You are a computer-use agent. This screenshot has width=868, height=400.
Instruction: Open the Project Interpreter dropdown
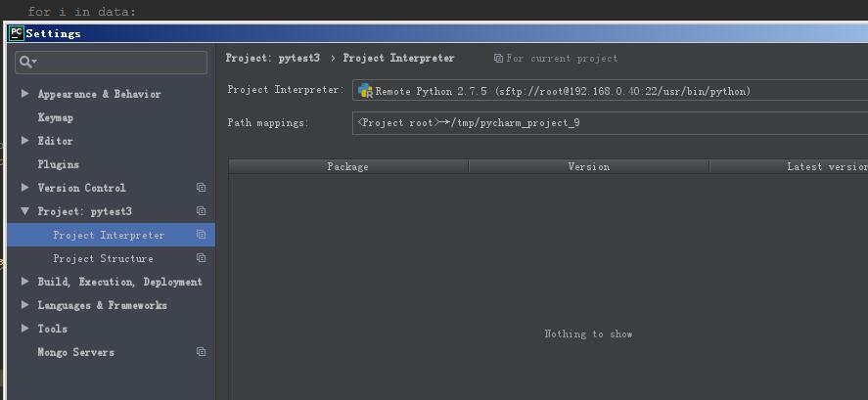(610, 91)
